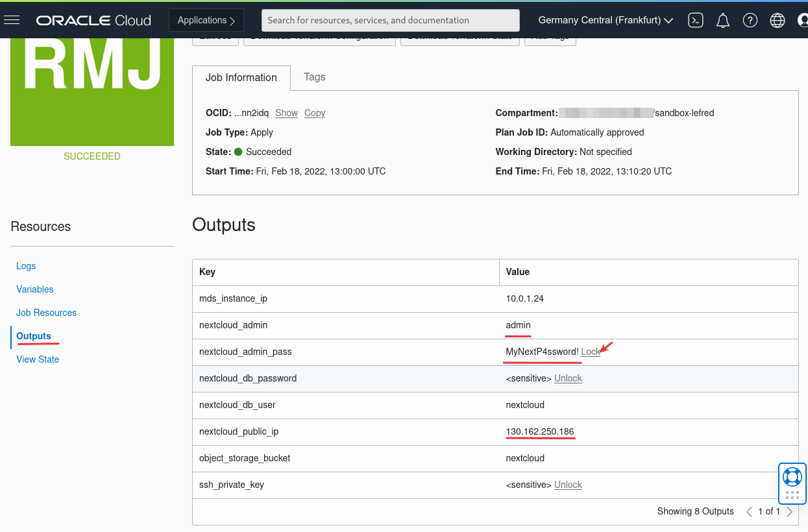Show the full job OCID

click(286, 113)
